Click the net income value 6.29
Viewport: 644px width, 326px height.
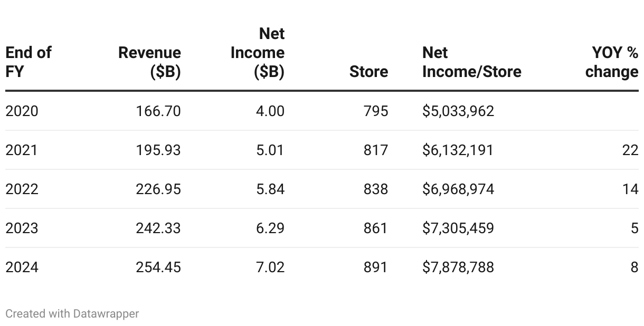[x=270, y=228]
